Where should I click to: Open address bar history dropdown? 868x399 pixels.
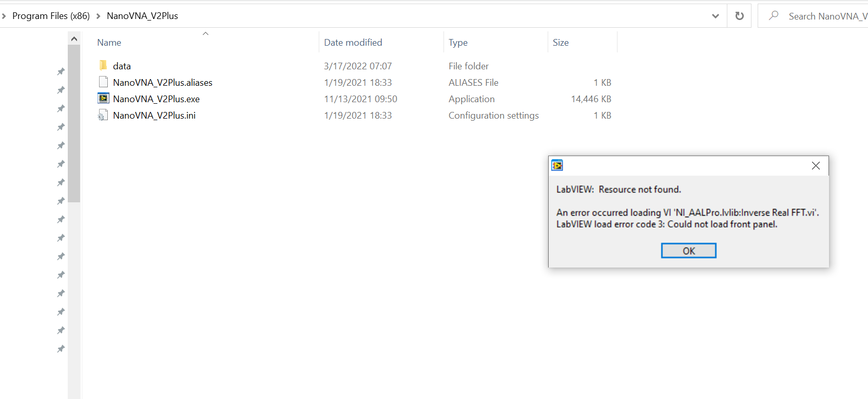pyautogui.click(x=716, y=16)
